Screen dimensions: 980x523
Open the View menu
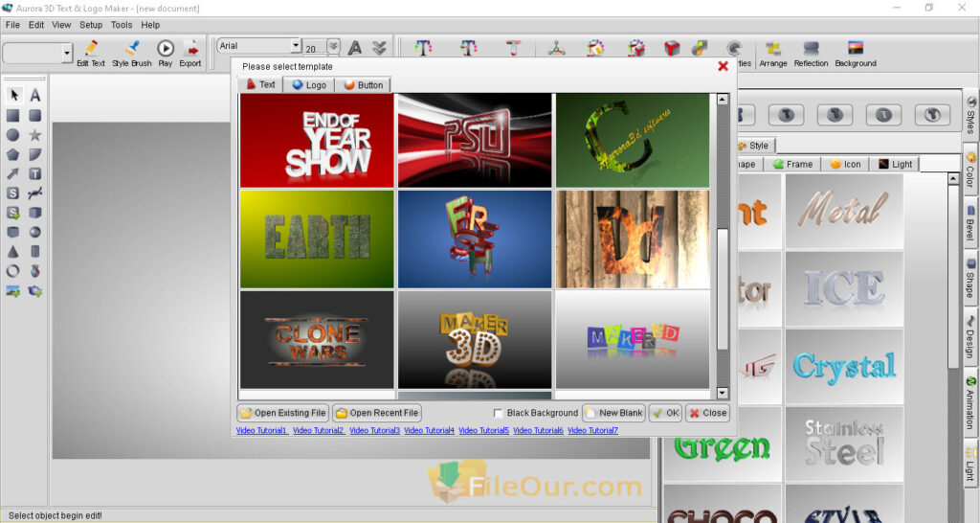61,25
